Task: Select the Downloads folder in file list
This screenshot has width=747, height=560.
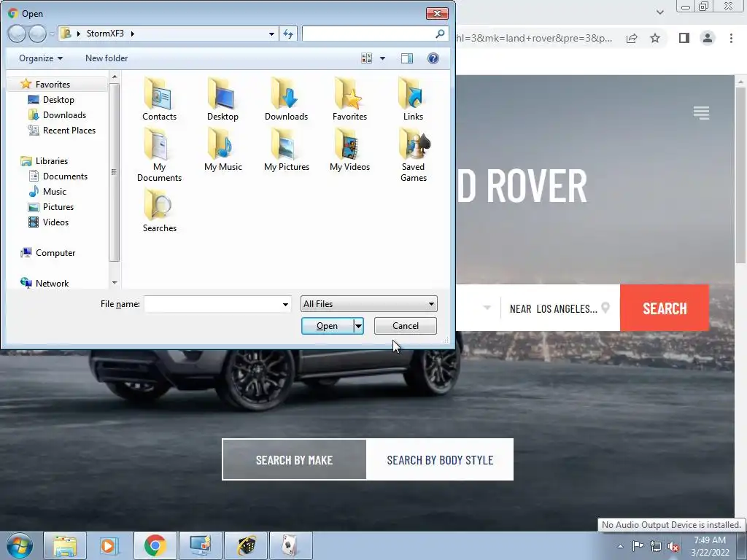Action: 286,99
